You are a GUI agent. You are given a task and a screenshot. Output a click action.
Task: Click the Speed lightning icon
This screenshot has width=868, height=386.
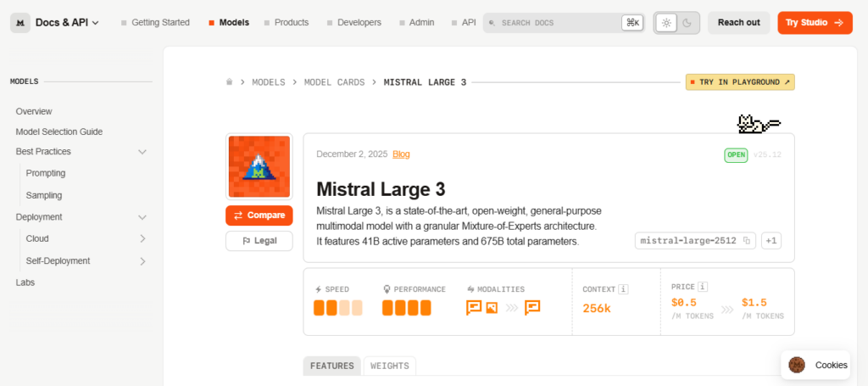[x=319, y=289]
